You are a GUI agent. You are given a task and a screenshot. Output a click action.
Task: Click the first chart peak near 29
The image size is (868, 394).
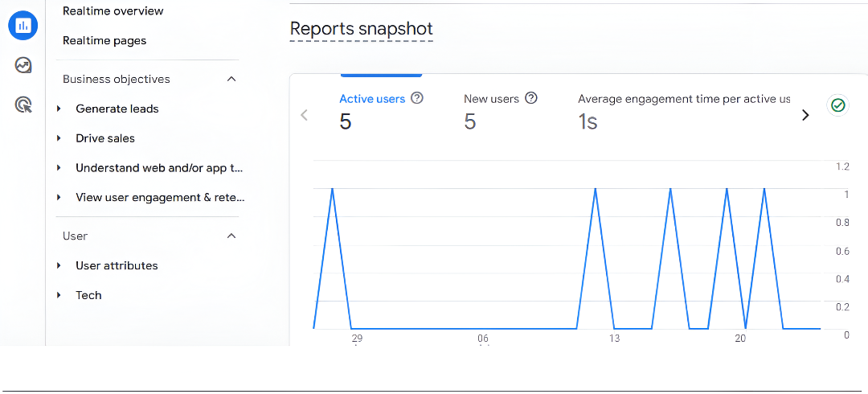pos(332,190)
